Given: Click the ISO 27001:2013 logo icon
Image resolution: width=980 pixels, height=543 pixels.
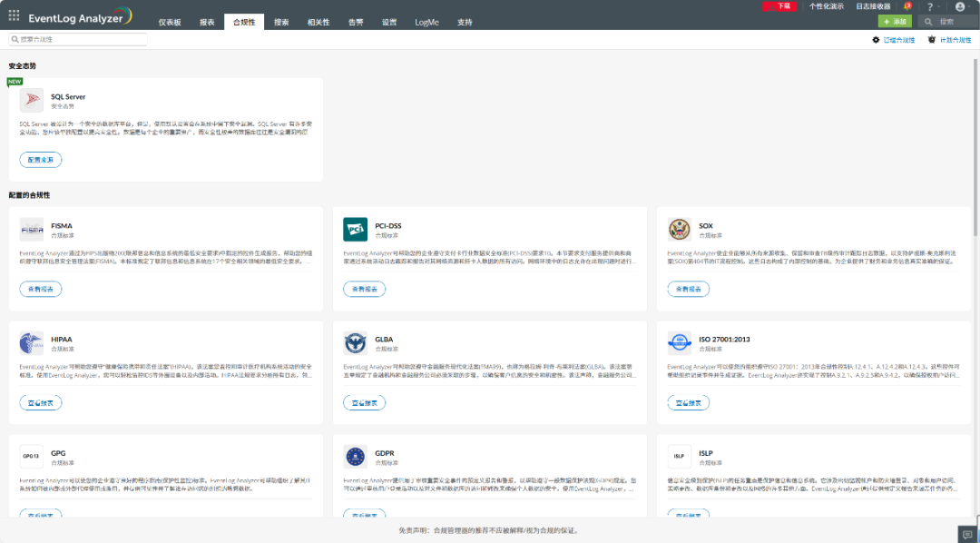Looking at the screenshot, I should click(x=679, y=342).
